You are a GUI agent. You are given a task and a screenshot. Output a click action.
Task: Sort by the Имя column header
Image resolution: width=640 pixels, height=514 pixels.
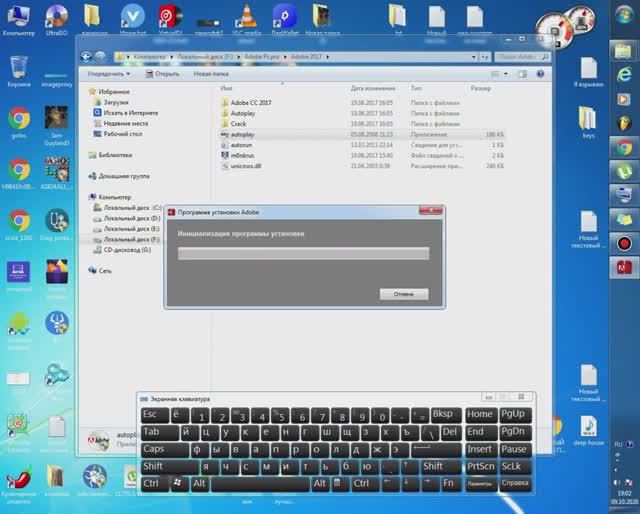coord(226,88)
